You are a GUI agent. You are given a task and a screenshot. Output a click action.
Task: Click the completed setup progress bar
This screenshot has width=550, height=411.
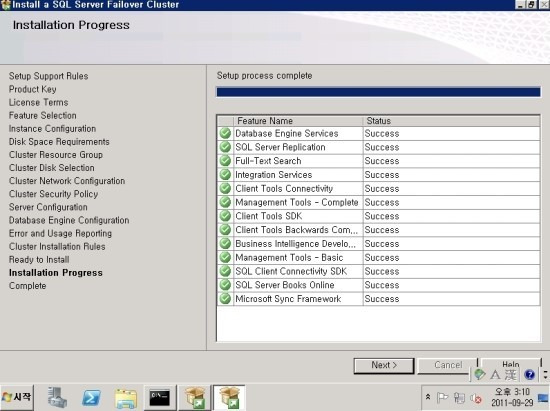[378, 92]
